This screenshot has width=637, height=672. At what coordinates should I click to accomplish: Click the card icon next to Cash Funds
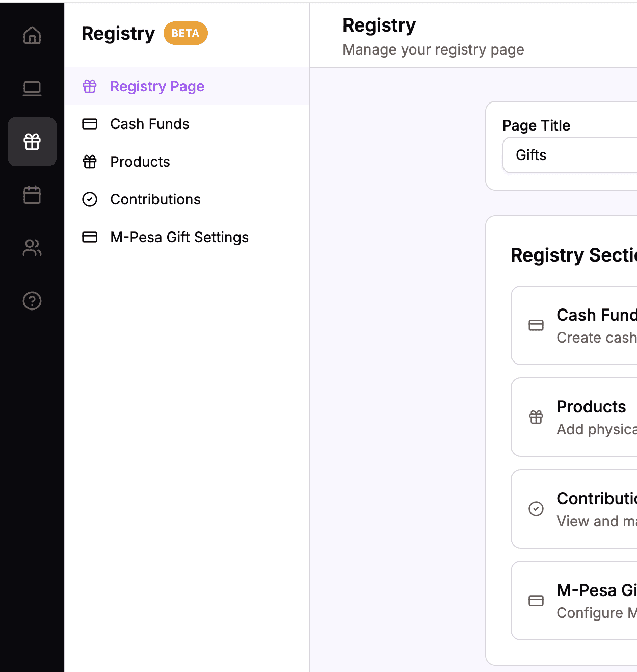(x=90, y=124)
